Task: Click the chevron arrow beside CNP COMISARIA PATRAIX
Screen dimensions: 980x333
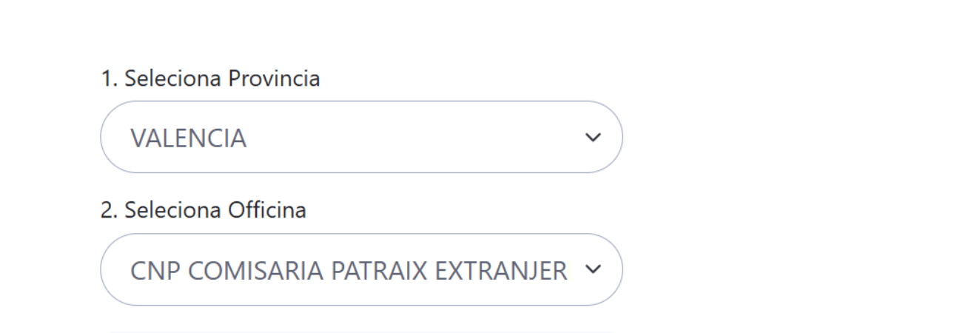Action: coord(593,270)
